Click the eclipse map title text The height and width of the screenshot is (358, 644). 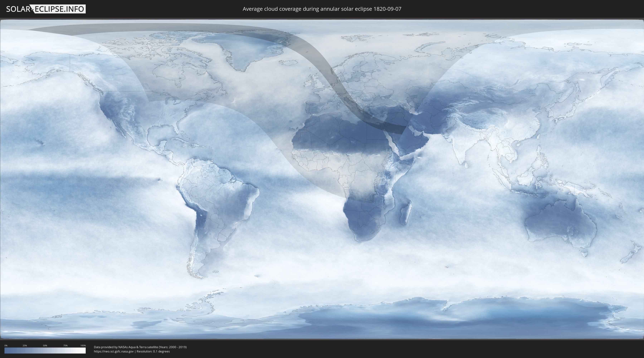322,9
